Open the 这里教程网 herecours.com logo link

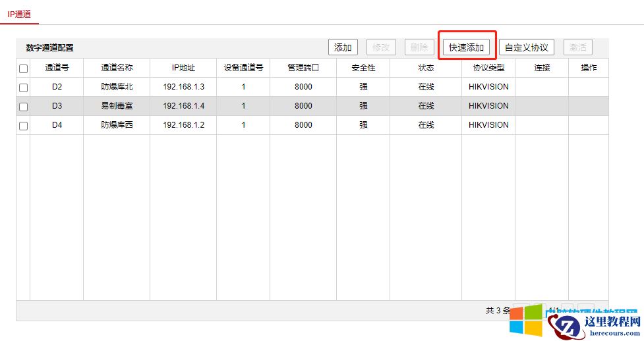tap(595, 324)
